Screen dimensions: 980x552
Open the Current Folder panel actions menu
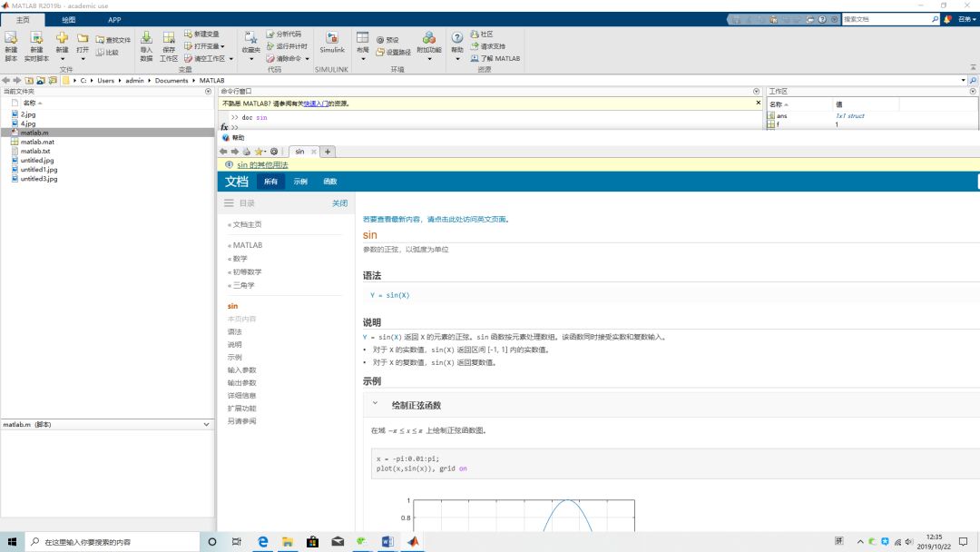click(x=208, y=92)
